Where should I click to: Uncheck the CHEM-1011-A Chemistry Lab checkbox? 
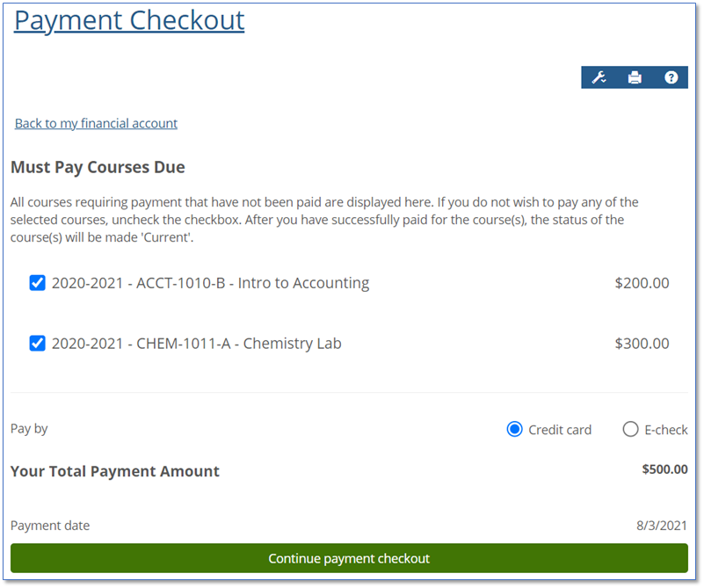point(38,344)
